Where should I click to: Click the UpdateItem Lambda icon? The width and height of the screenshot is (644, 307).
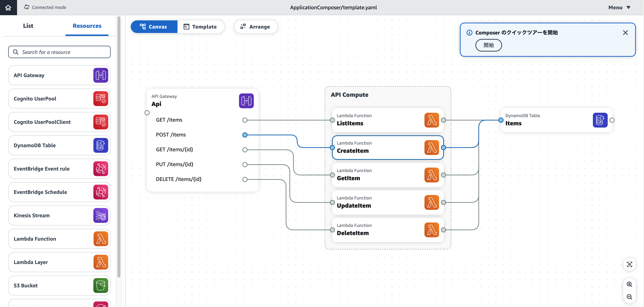click(432, 202)
